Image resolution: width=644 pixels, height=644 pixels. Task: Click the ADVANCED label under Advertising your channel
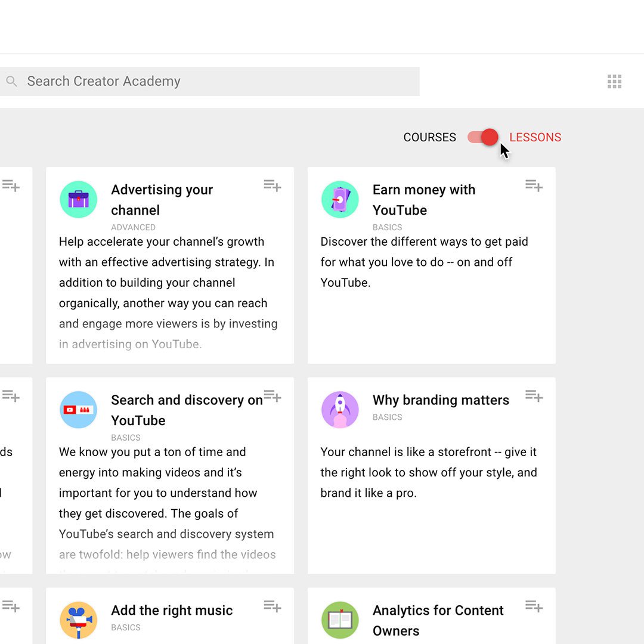(x=133, y=227)
